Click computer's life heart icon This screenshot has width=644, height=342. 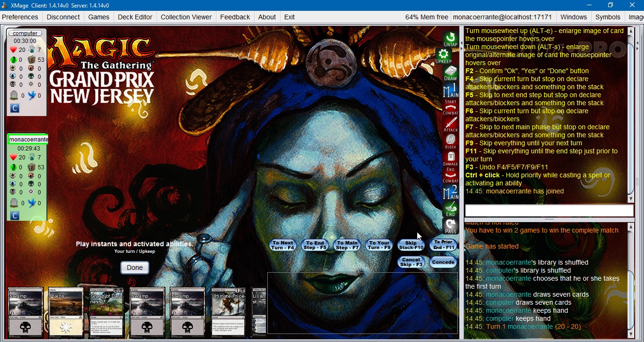(x=13, y=50)
